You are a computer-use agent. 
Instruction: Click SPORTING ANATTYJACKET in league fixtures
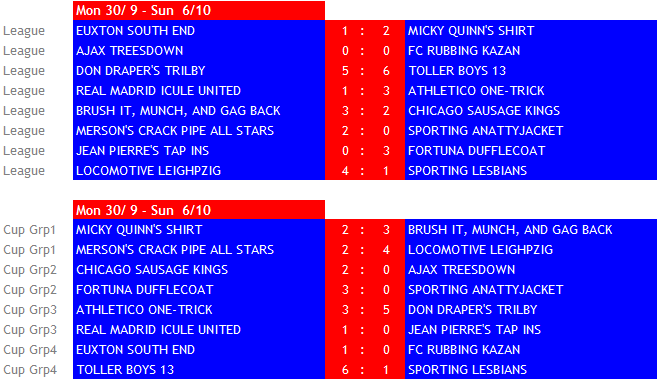click(485, 131)
